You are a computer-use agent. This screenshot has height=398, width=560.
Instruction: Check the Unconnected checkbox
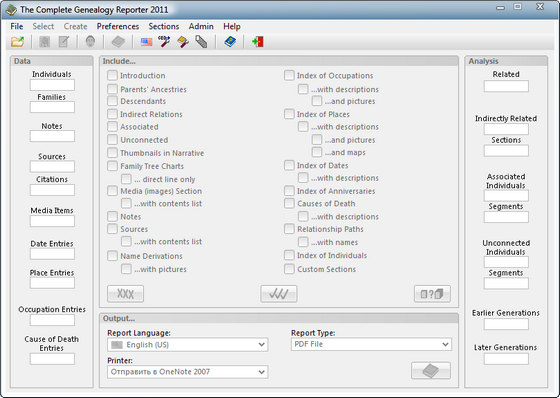pyautogui.click(x=112, y=140)
